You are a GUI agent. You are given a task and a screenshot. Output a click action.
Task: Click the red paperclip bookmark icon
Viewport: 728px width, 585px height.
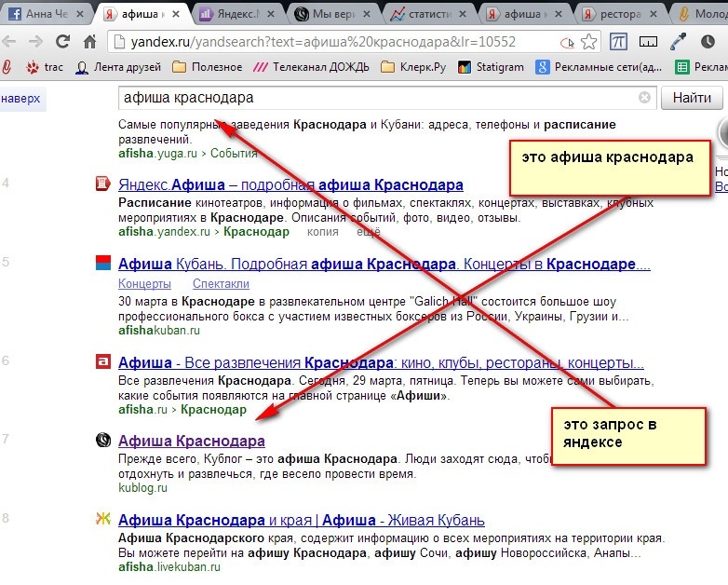coord(7,67)
